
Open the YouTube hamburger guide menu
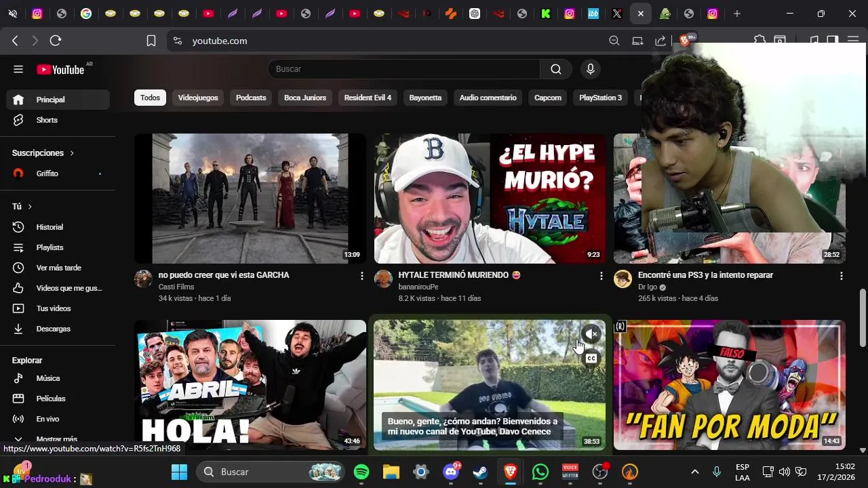(18, 69)
